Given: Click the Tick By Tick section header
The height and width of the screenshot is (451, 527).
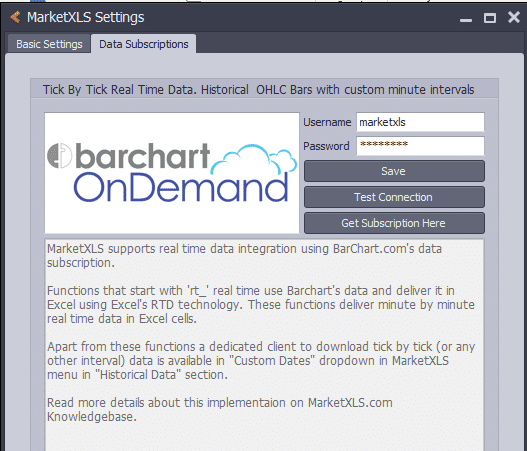Looking at the screenshot, I should coord(258,90).
